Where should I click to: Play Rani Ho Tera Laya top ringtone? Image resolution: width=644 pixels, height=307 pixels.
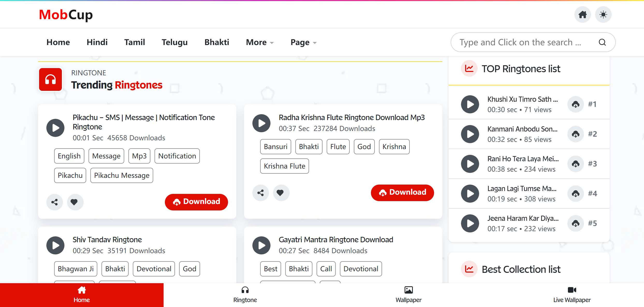click(470, 164)
